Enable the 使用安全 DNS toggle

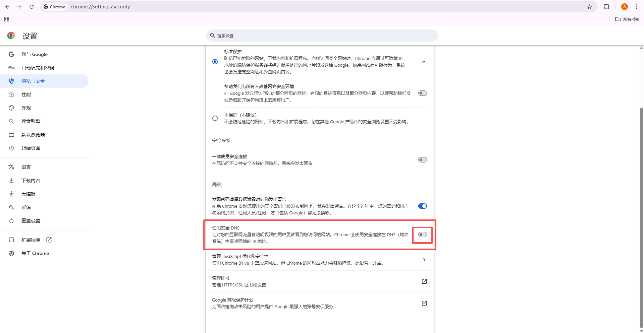tap(422, 235)
